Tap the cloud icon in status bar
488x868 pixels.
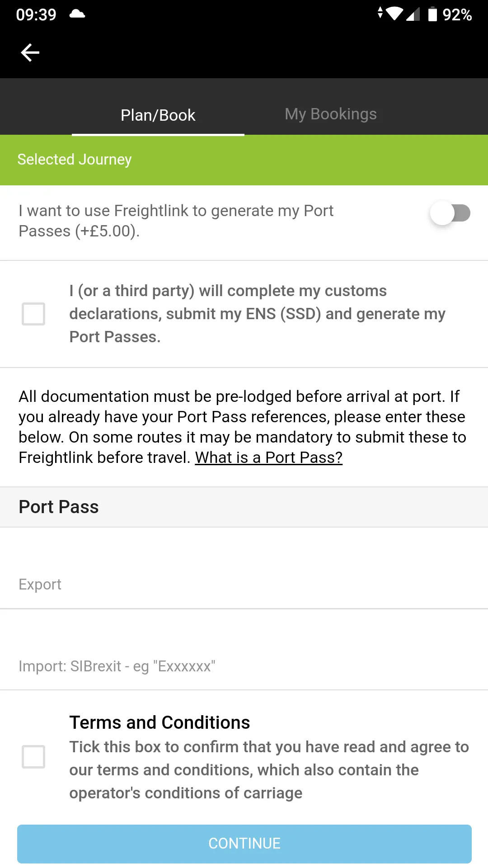coord(77,14)
